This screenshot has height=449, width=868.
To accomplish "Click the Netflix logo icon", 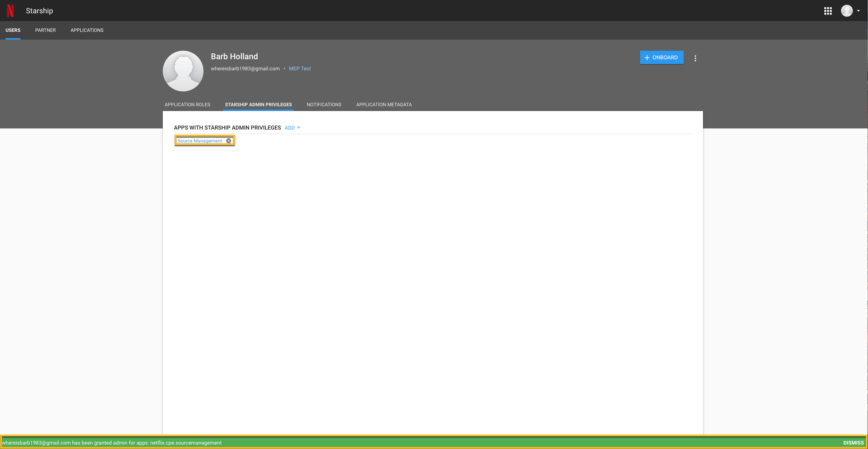I will (10, 11).
